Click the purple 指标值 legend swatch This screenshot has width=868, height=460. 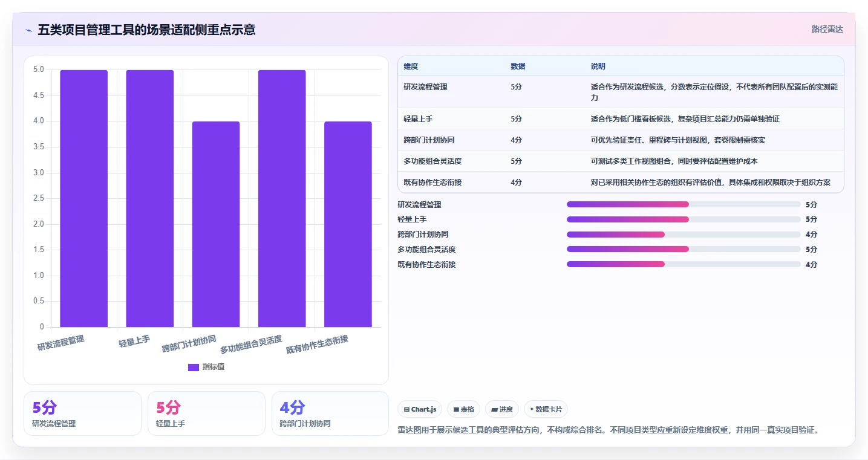(194, 367)
